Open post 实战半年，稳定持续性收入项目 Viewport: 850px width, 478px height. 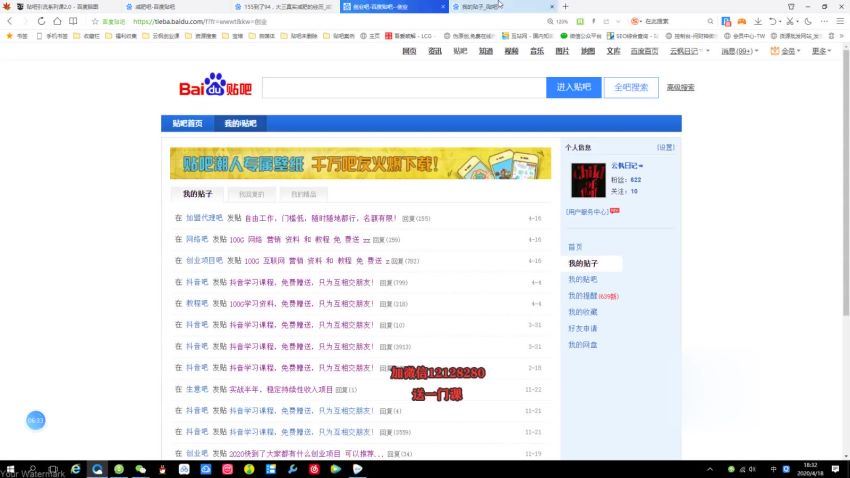281,390
